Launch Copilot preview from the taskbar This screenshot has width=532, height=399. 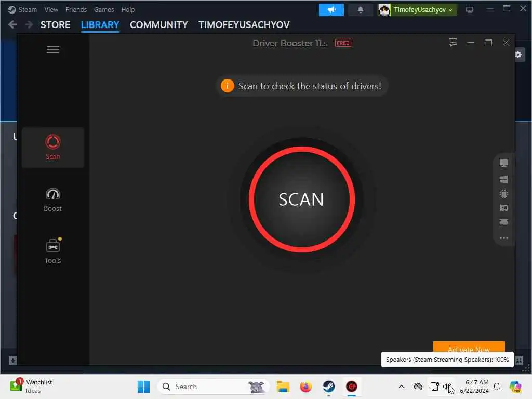coord(515,387)
